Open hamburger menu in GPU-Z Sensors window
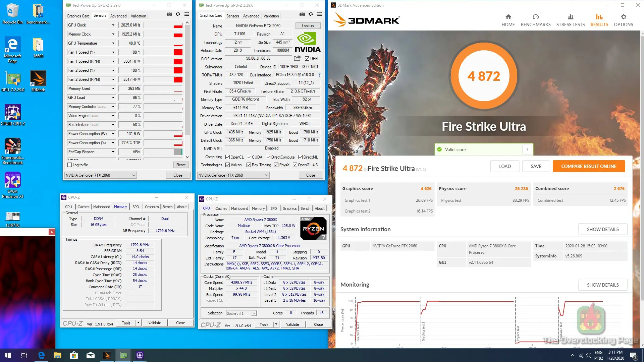Image resolution: width=644 pixels, height=362 pixels. pyautogui.click(x=187, y=14)
